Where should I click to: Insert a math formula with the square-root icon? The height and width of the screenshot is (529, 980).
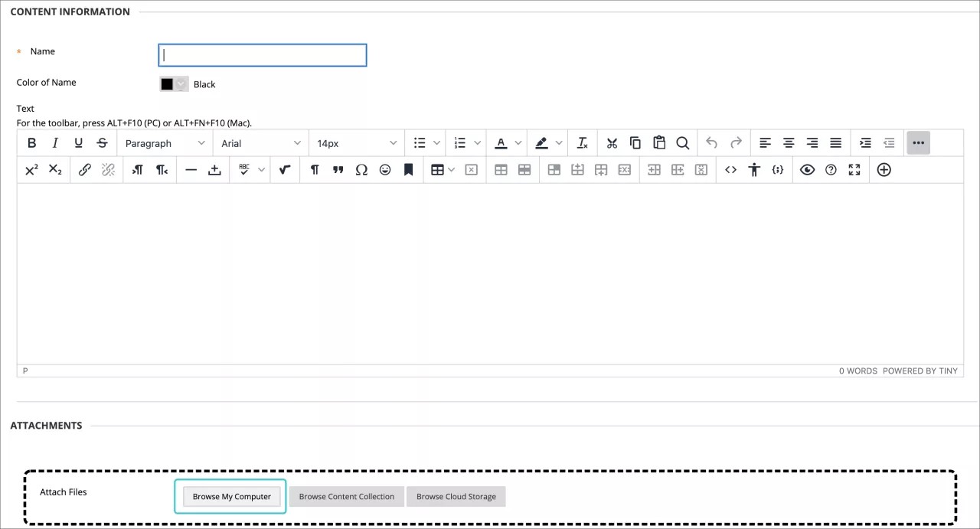click(x=284, y=169)
